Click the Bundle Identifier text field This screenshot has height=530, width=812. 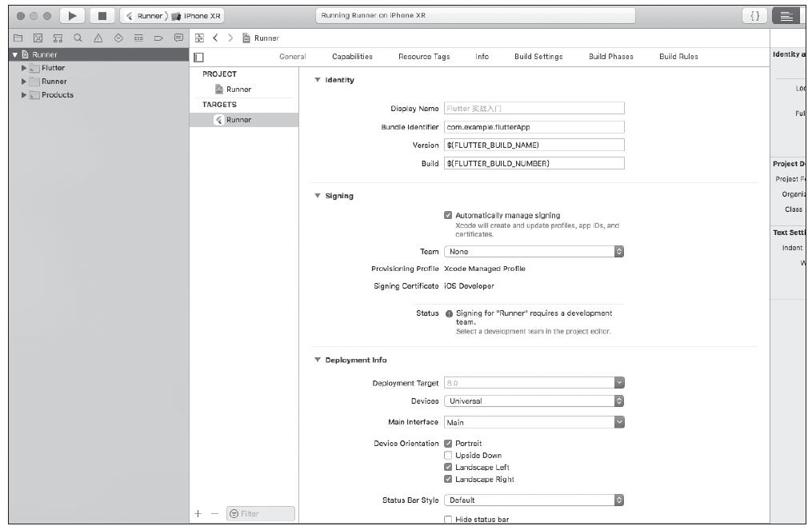(534, 126)
